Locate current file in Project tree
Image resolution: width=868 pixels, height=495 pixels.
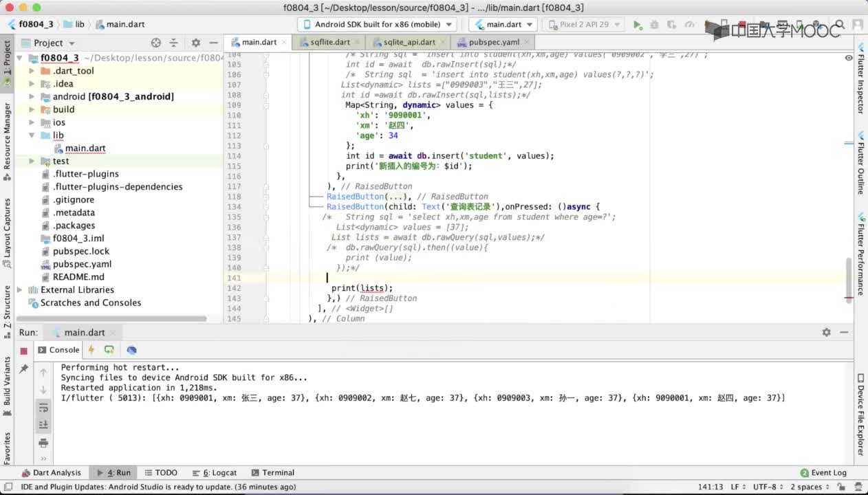[x=156, y=43]
